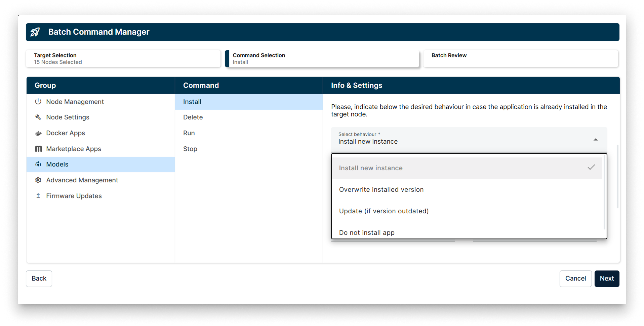Click the Models group icon

click(x=38, y=164)
